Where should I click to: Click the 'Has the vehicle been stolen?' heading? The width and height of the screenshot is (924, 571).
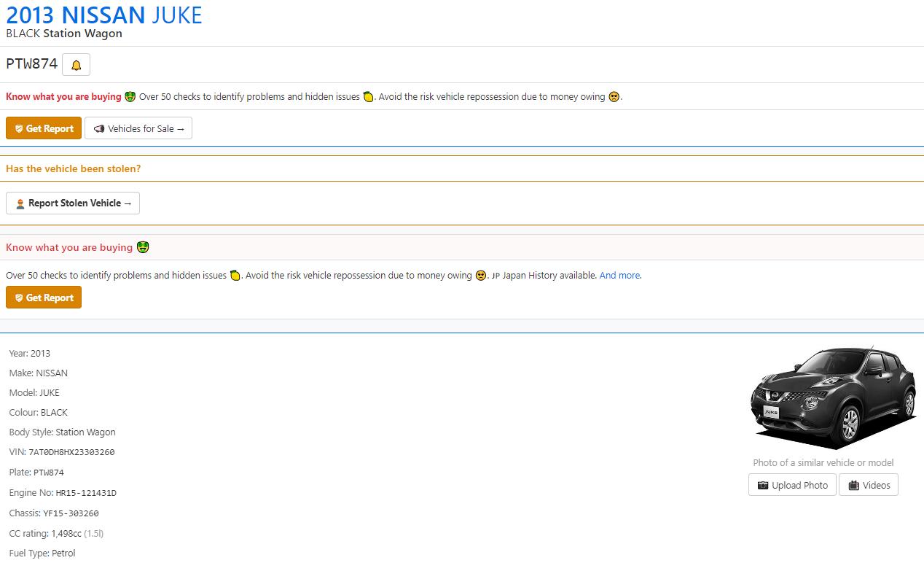[73, 168]
